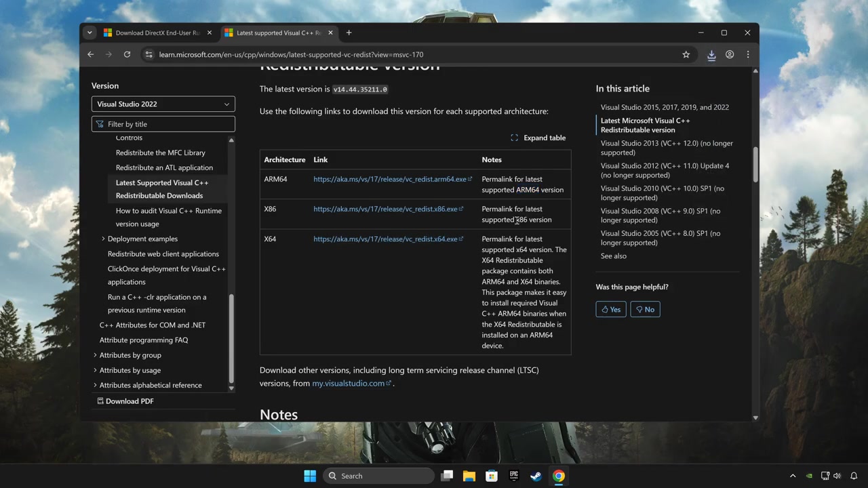Open Google Chrome from the taskbar
This screenshot has height=488, width=868.
(x=558, y=476)
